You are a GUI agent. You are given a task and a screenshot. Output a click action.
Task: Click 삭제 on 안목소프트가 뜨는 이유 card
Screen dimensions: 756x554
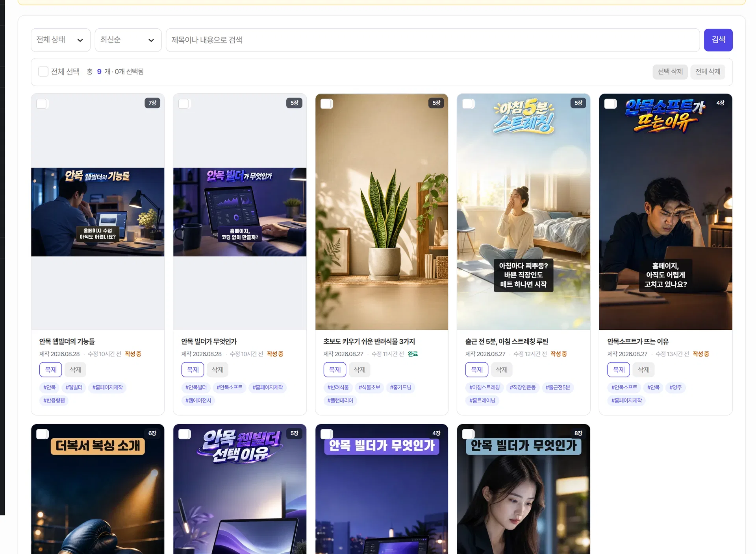click(x=643, y=370)
